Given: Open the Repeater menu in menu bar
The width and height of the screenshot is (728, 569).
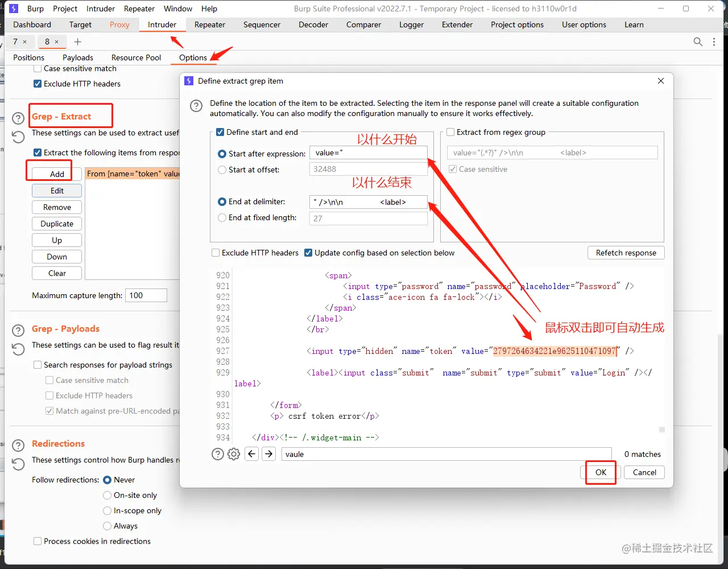Looking at the screenshot, I should (x=139, y=9).
